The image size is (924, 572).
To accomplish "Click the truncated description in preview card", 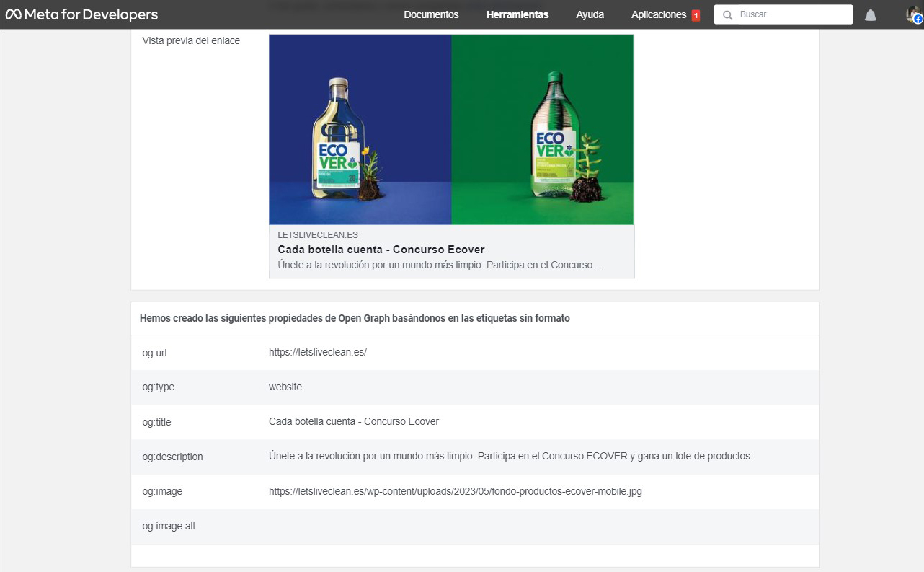I will tap(439, 265).
